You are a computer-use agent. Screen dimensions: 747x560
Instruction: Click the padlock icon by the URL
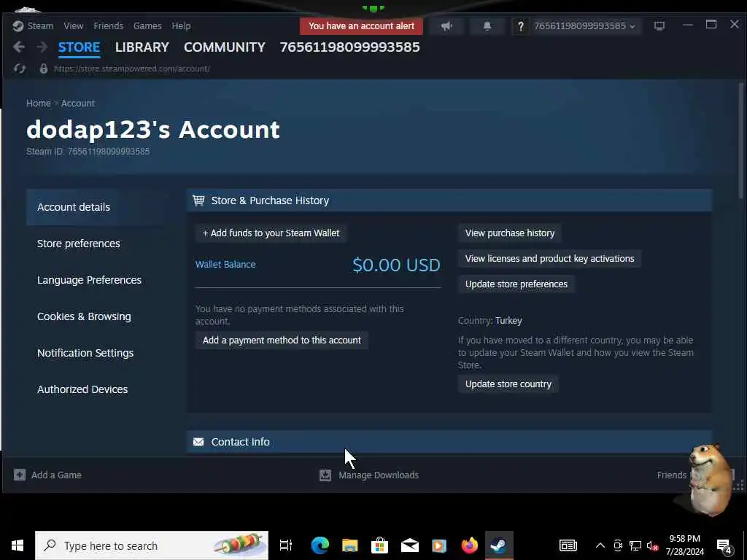(x=43, y=69)
